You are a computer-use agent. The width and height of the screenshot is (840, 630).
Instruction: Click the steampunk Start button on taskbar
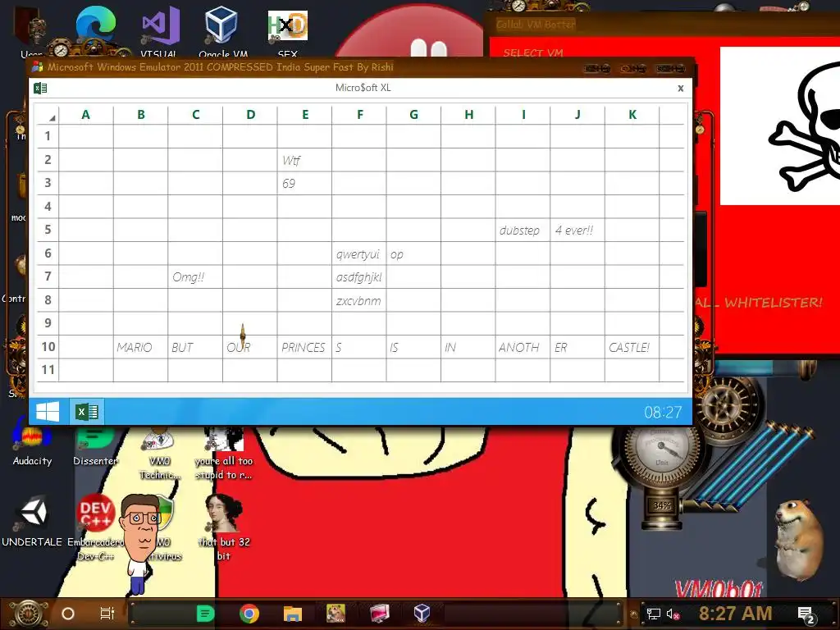coord(28,614)
